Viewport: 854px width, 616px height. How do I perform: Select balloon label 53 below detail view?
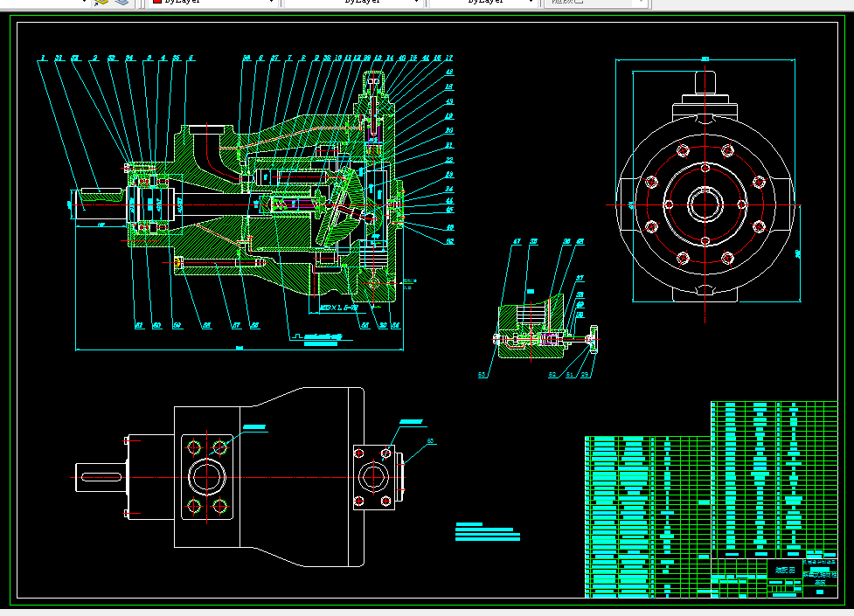pos(482,375)
